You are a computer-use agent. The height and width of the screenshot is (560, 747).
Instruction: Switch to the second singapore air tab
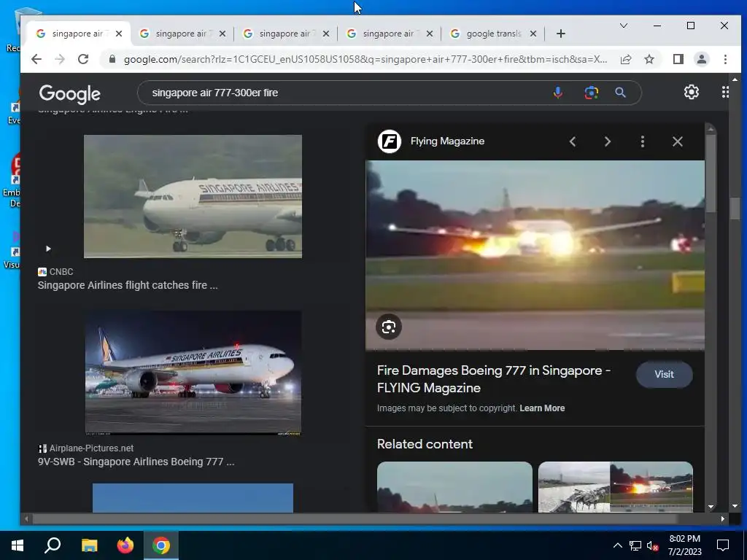coord(181,34)
